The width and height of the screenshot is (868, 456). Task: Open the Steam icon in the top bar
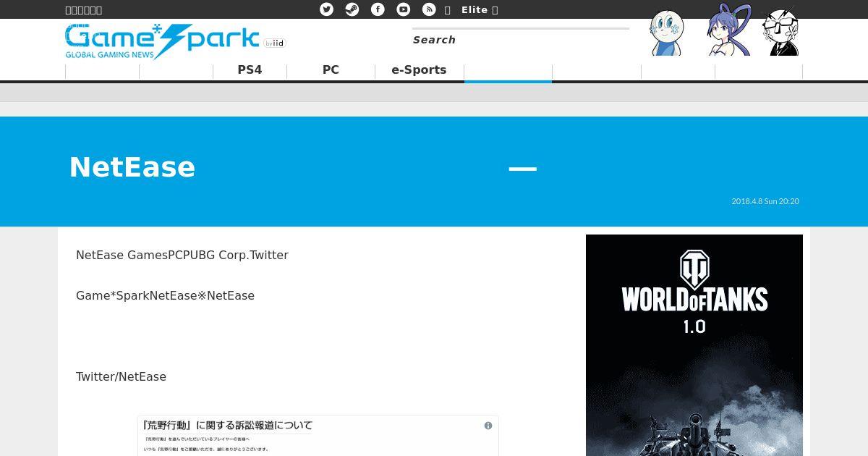click(352, 9)
